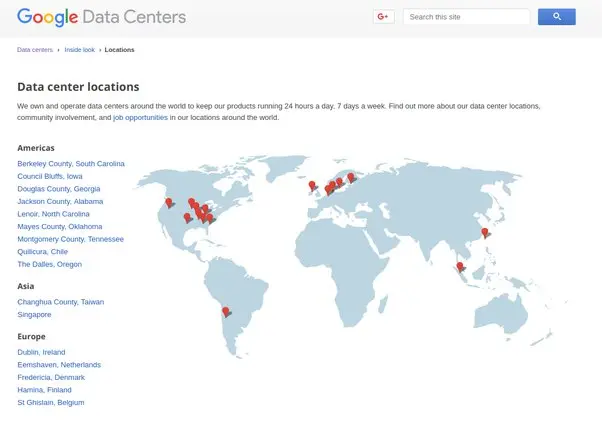
Task: Open Dublin, Ireland location
Action: 41,352
